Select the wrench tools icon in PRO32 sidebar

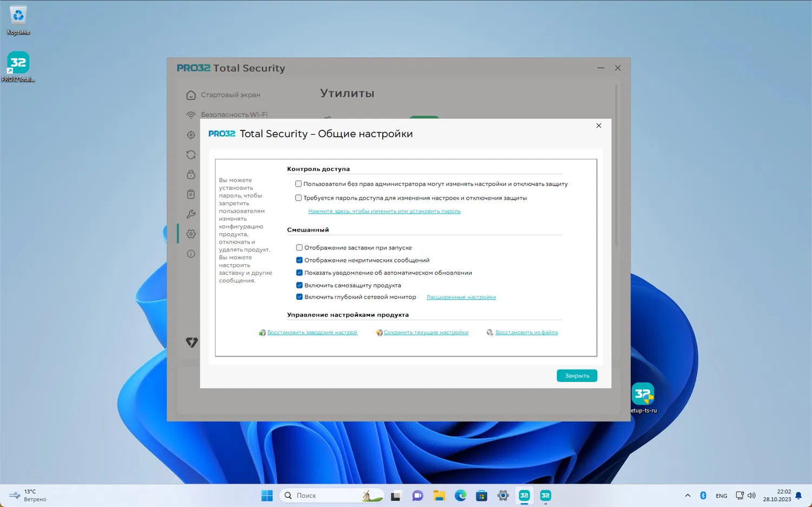191,214
